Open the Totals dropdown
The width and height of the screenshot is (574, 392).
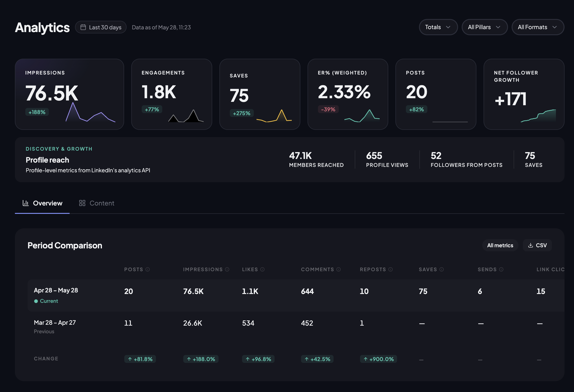point(438,27)
